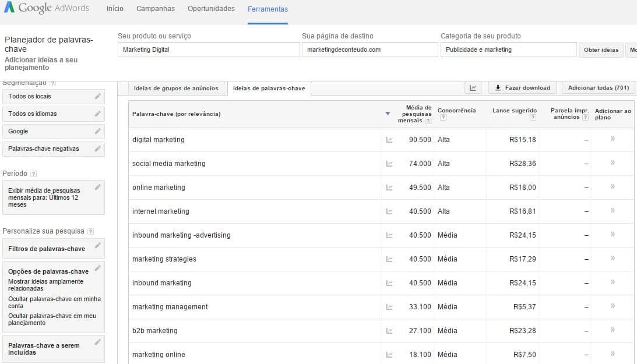The width and height of the screenshot is (637, 364).
Task: Open Palavras-chave a serem incluídas panel
Action: tap(54, 349)
